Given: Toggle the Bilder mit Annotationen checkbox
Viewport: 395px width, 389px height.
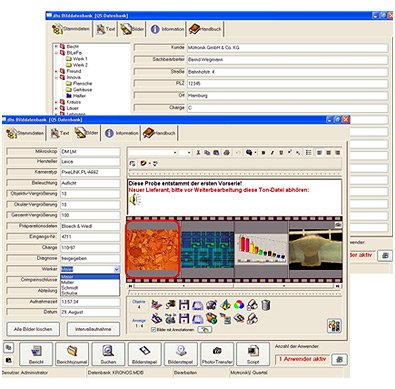Looking at the screenshot, I should [x=153, y=330].
